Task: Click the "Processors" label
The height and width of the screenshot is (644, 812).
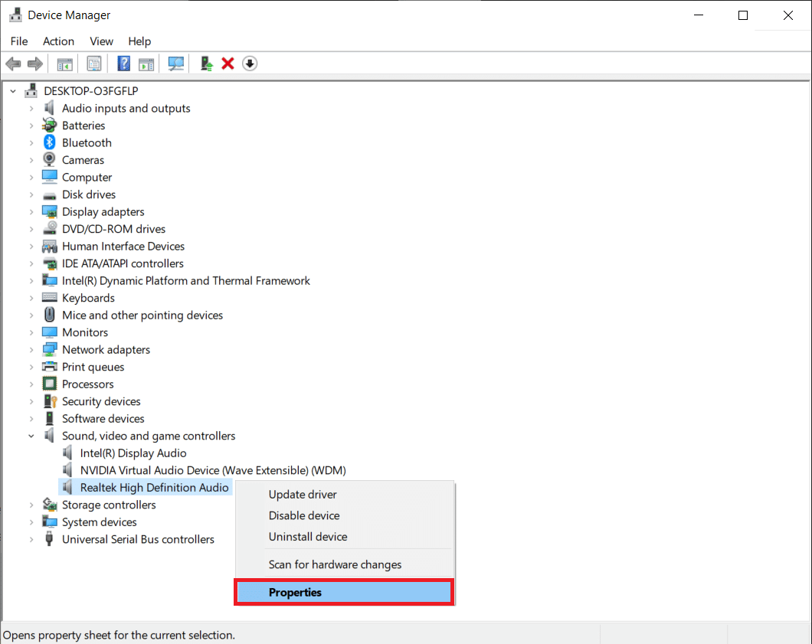Action: tap(87, 384)
